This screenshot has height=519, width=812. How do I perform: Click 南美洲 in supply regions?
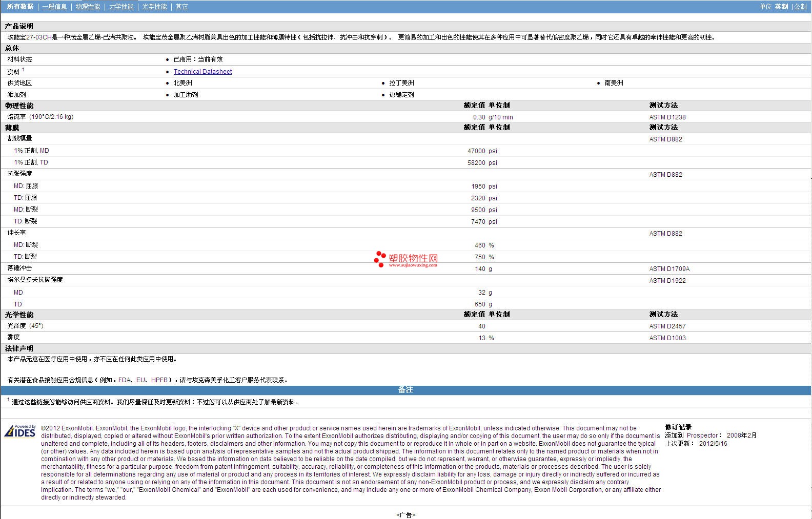coord(614,83)
